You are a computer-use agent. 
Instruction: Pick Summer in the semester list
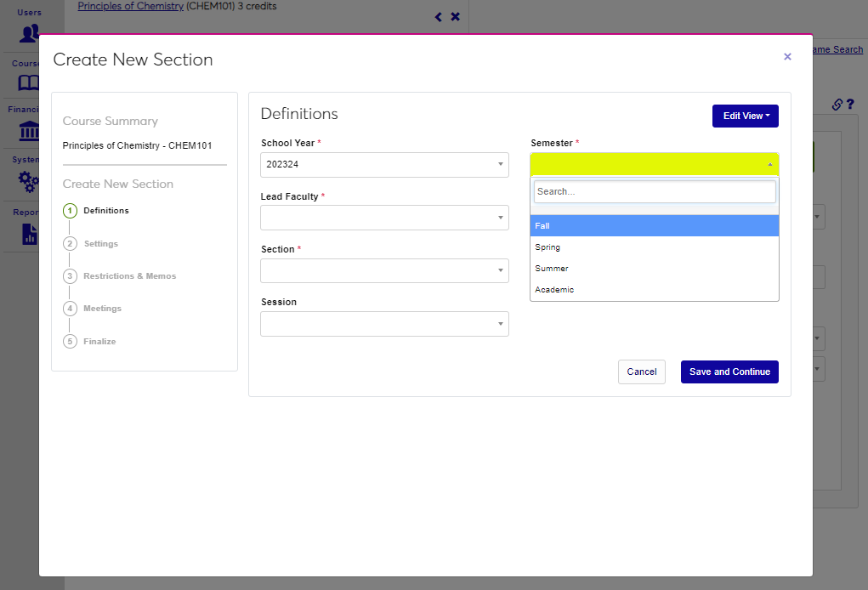point(654,269)
